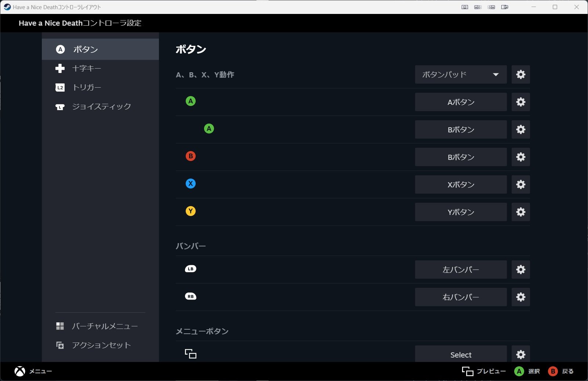Click the yellow Y button glyph
This screenshot has height=381, width=588.
click(x=190, y=211)
